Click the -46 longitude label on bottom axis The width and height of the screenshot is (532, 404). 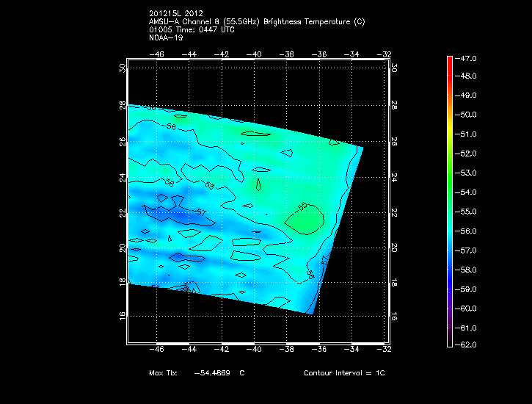tap(156, 351)
